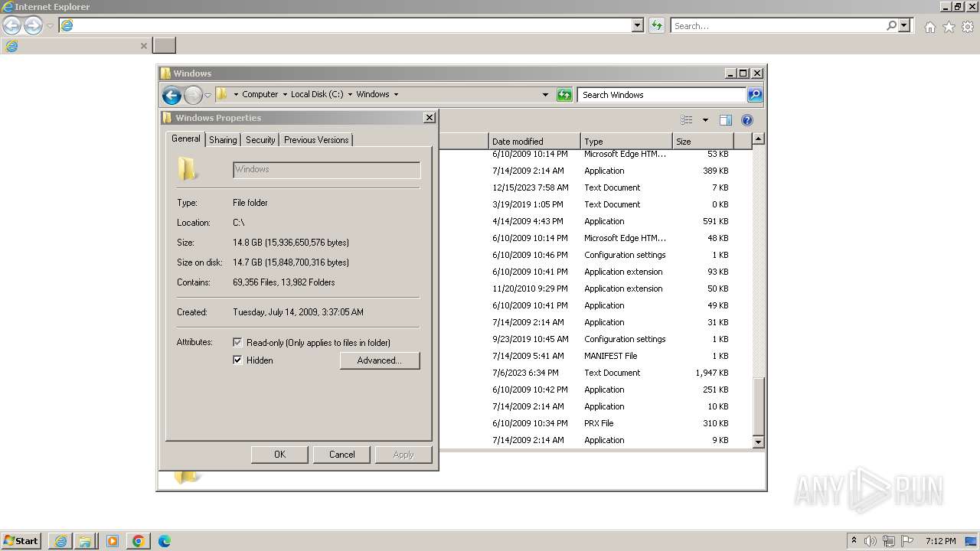The image size is (980, 551).
Task: Click the Internet Explorer forward arrow
Action: pyautogui.click(x=33, y=25)
